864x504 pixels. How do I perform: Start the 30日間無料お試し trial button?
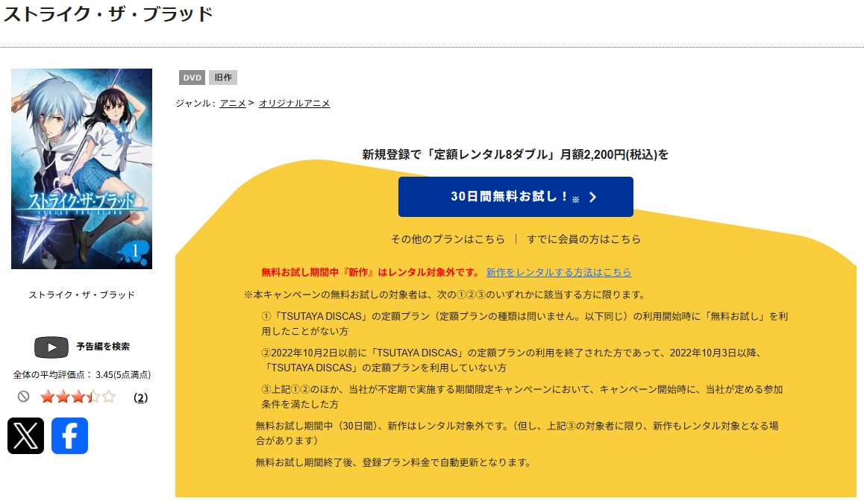516,197
